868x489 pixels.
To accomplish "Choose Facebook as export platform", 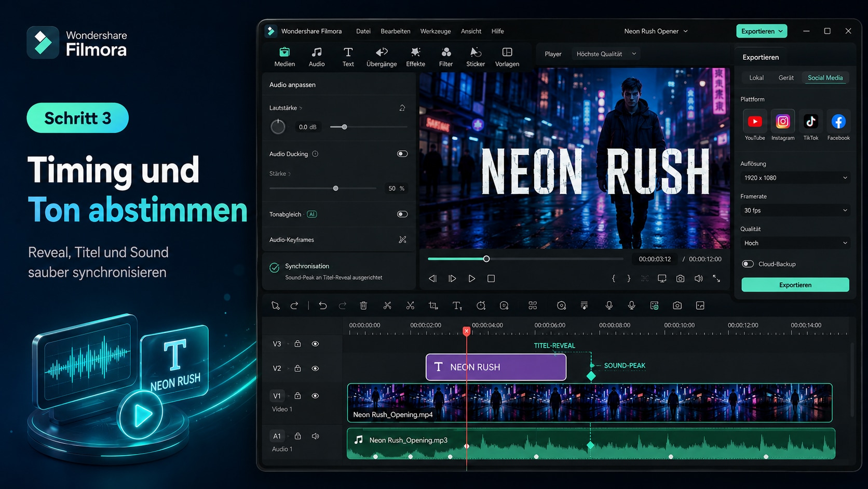I will [838, 125].
